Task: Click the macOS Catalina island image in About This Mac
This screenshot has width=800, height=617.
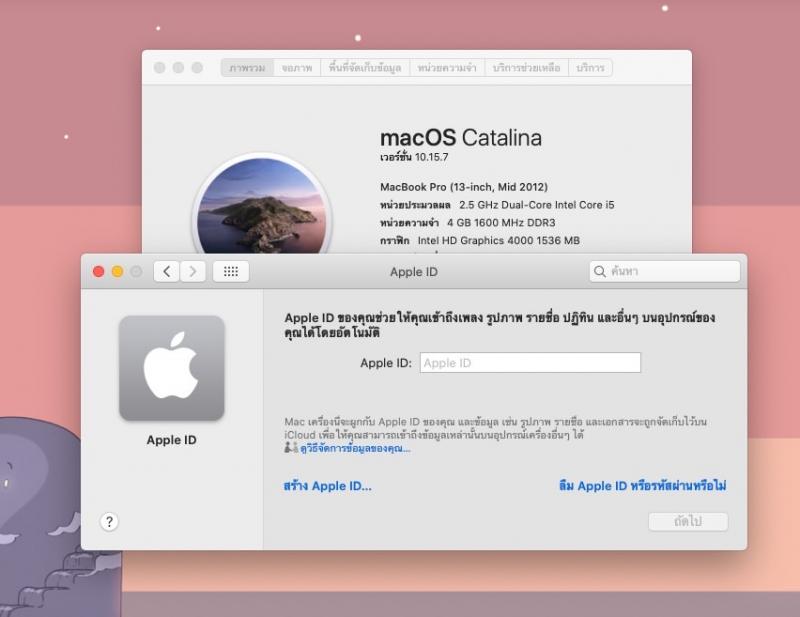Action: (x=262, y=206)
